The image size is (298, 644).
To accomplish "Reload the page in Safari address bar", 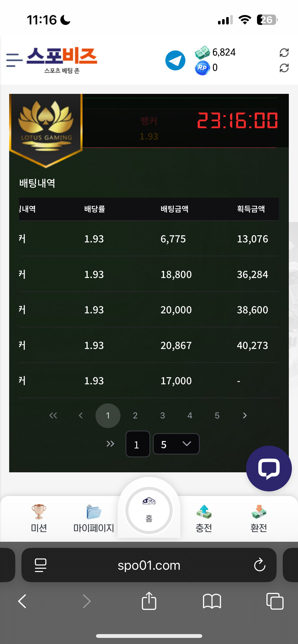I will pyautogui.click(x=260, y=565).
